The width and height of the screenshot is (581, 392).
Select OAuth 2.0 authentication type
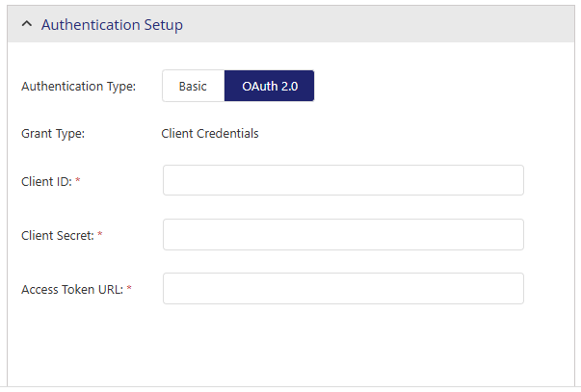coord(269,86)
